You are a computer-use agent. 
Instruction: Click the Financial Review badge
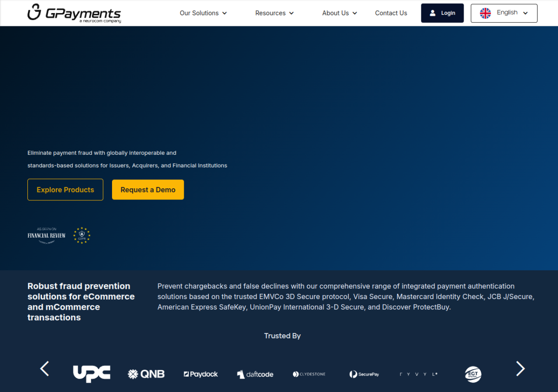(46, 235)
